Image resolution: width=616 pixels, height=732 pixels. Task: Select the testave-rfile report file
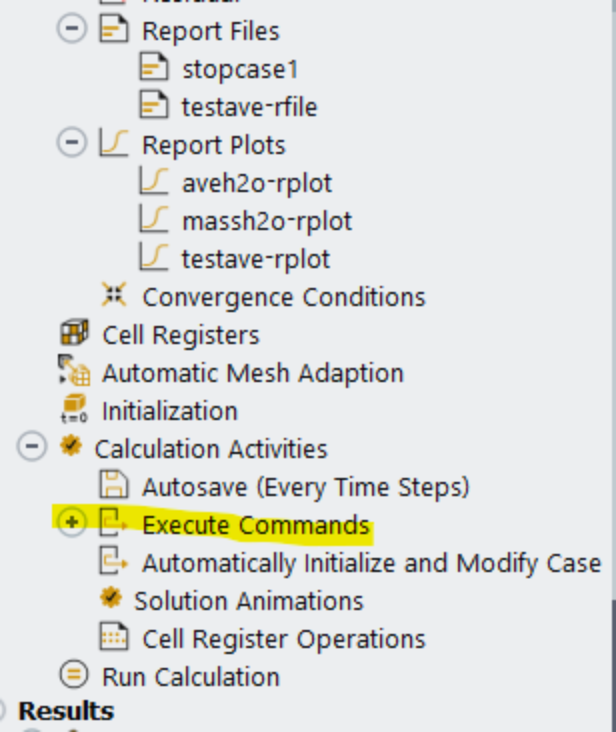coord(249,107)
